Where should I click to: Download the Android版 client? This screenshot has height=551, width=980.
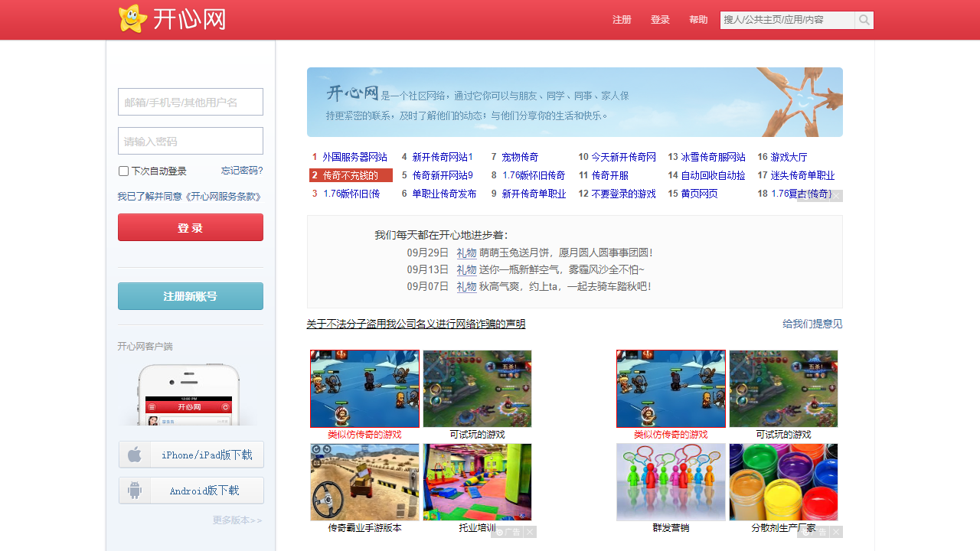[191, 491]
